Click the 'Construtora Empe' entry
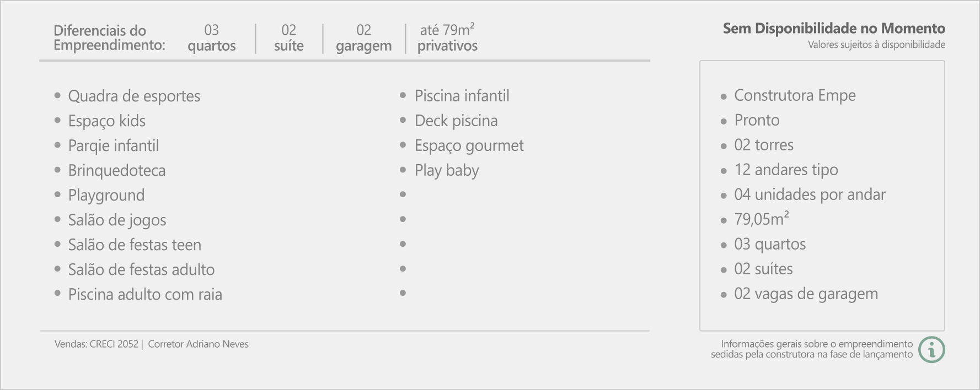This screenshot has width=980, height=390. (x=795, y=96)
